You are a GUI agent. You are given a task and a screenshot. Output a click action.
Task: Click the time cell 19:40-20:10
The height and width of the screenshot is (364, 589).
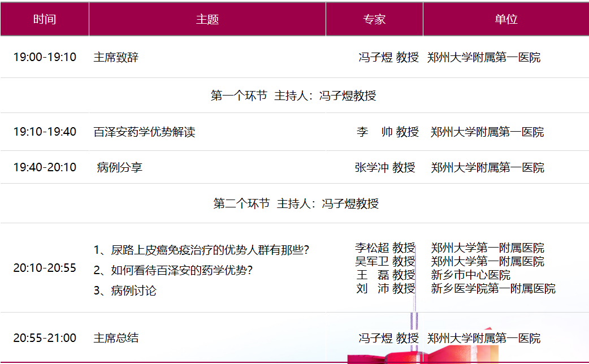[x=45, y=167]
